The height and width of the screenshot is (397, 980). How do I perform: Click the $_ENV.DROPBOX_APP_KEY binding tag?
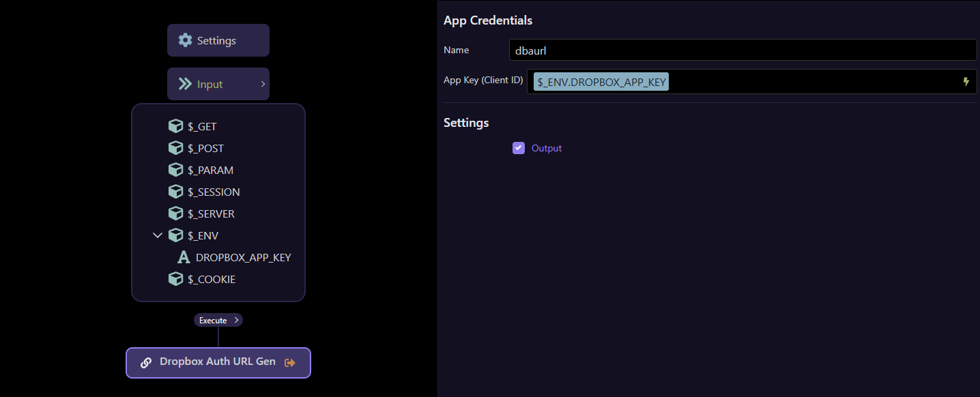(601, 82)
